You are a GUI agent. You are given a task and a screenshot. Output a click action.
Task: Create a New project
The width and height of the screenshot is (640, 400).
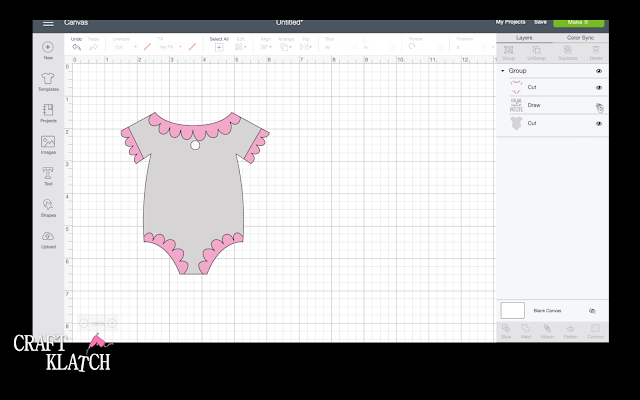click(48, 51)
